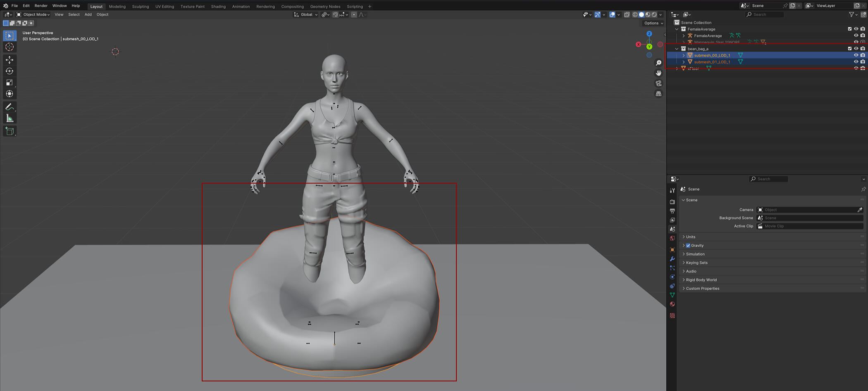
Task: Select the Add Cube tool
Action: 10,131
